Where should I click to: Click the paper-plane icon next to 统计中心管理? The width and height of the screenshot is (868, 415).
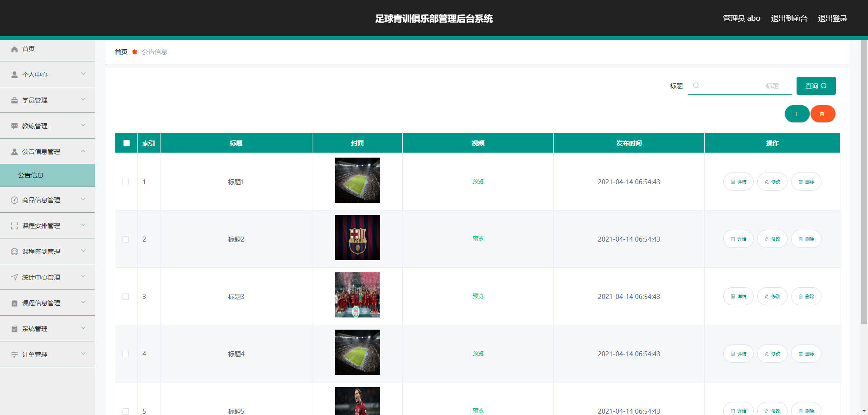(14, 277)
